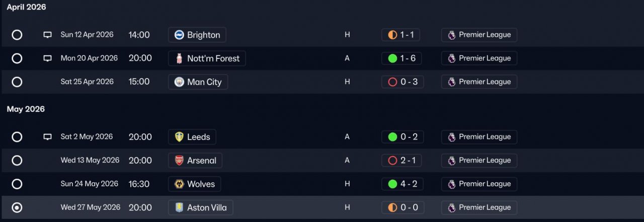The image size is (644, 222).
Task: Select the Man City fixture radio button
Action: [17, 82]
